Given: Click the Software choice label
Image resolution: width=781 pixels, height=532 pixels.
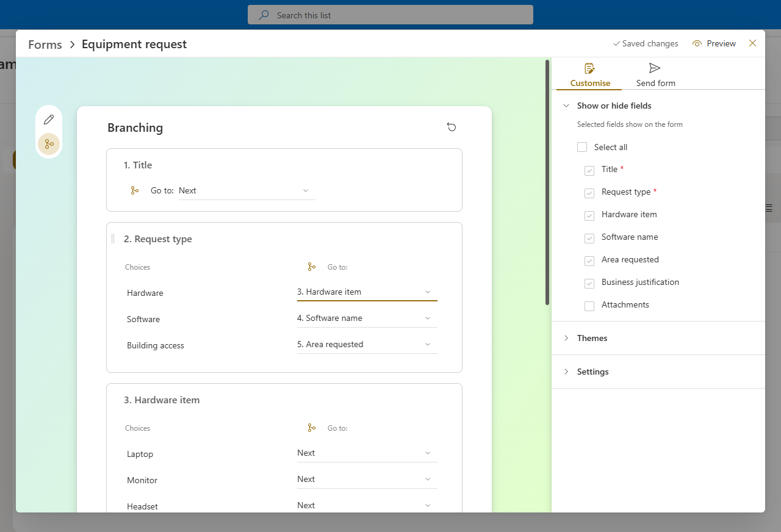Looking at the screenshot, I should click(x=143, y=319).
